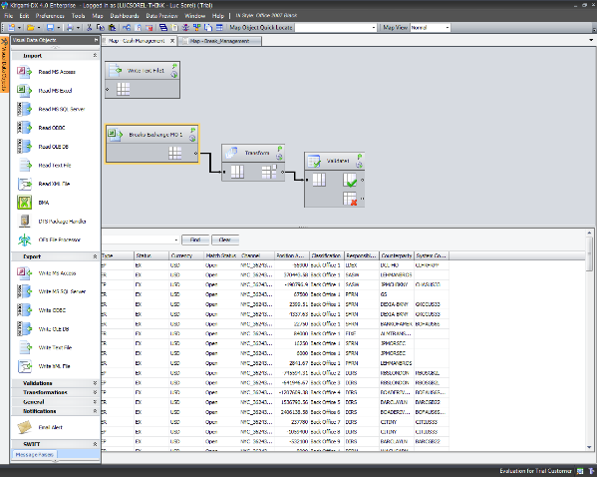Select the Read XML File object

click(x=44, y=184)
